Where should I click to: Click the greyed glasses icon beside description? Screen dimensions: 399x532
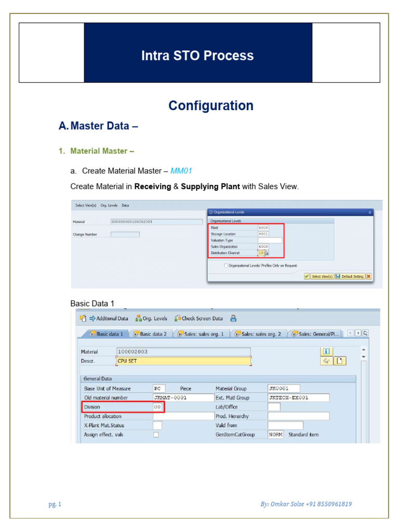[x=326, y=361]
